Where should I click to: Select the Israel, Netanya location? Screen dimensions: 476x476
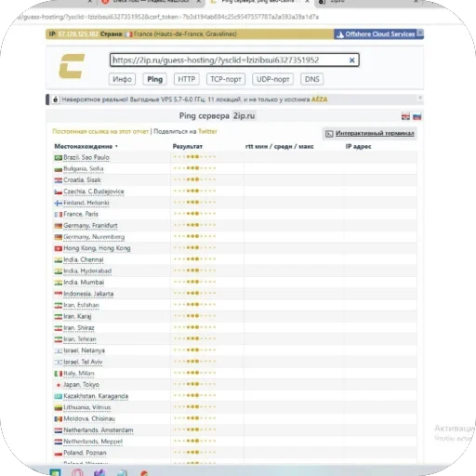[84, 350]
